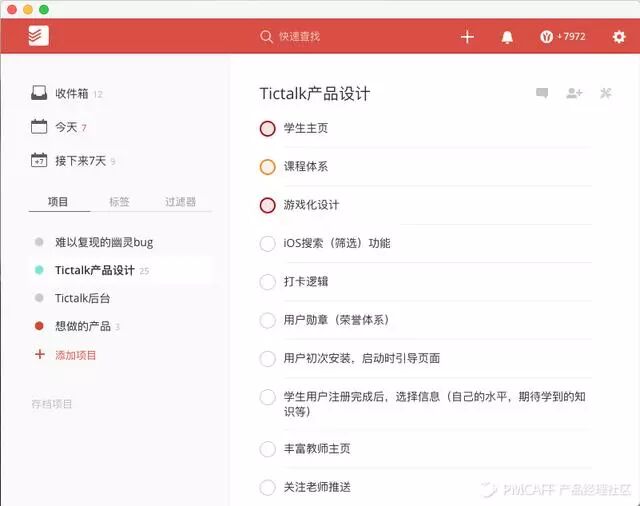Open task text iOS搜索（筛选）功能
The height and width of the screenshot is (506, 640).
pos(337,243)
